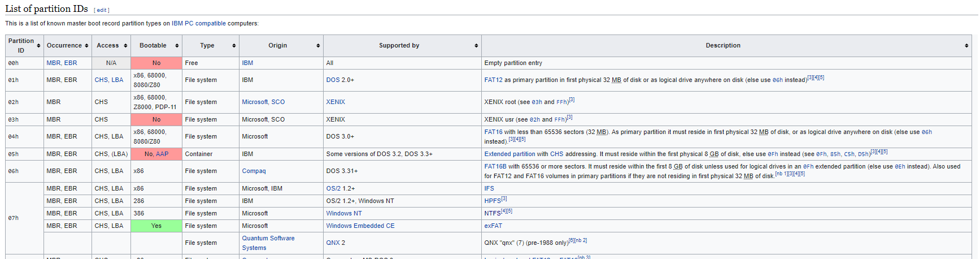
Task: Open the HPFS link
Action: pos(493,201)
